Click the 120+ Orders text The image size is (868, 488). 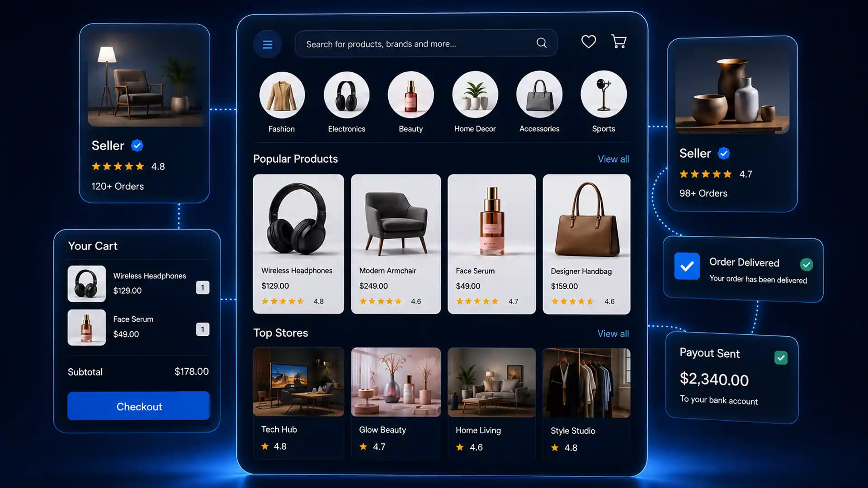[x=118, y=186]
